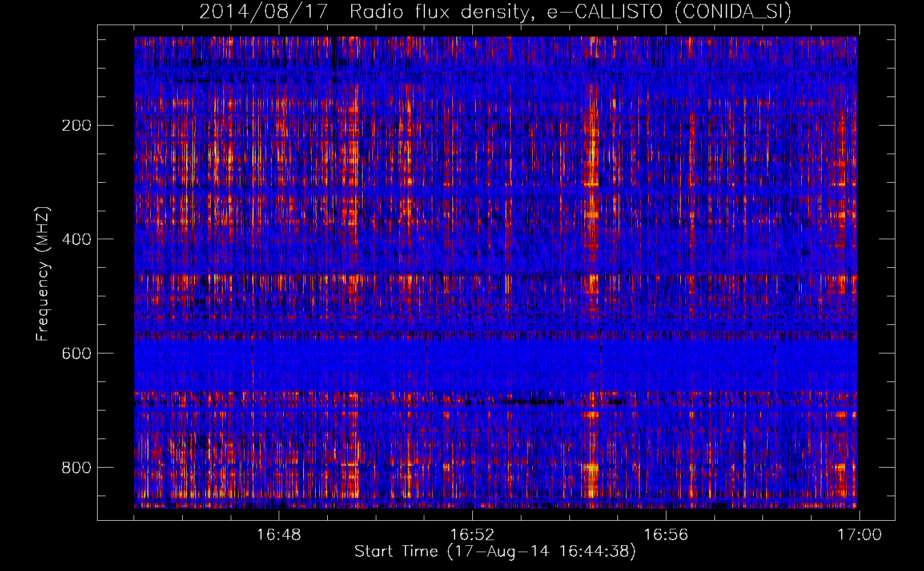Click the 16:56 time tick label
This screenshot has width=924, height=571.
(x=666, y=535)
